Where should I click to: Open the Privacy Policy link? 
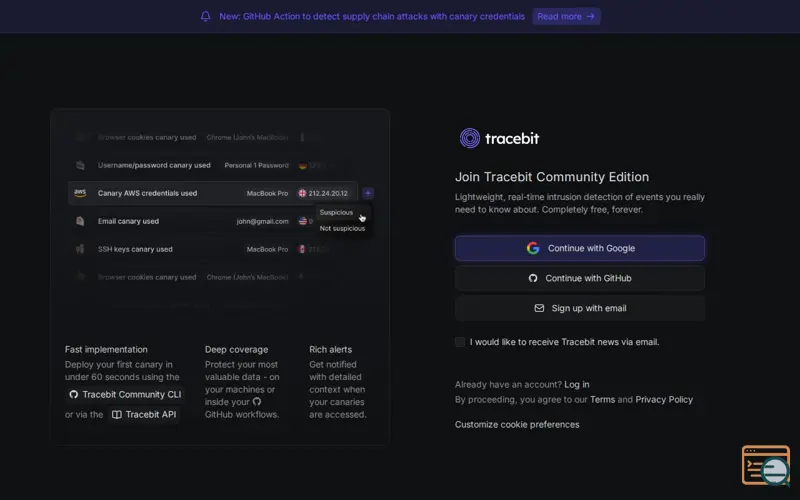click(664, 399)
